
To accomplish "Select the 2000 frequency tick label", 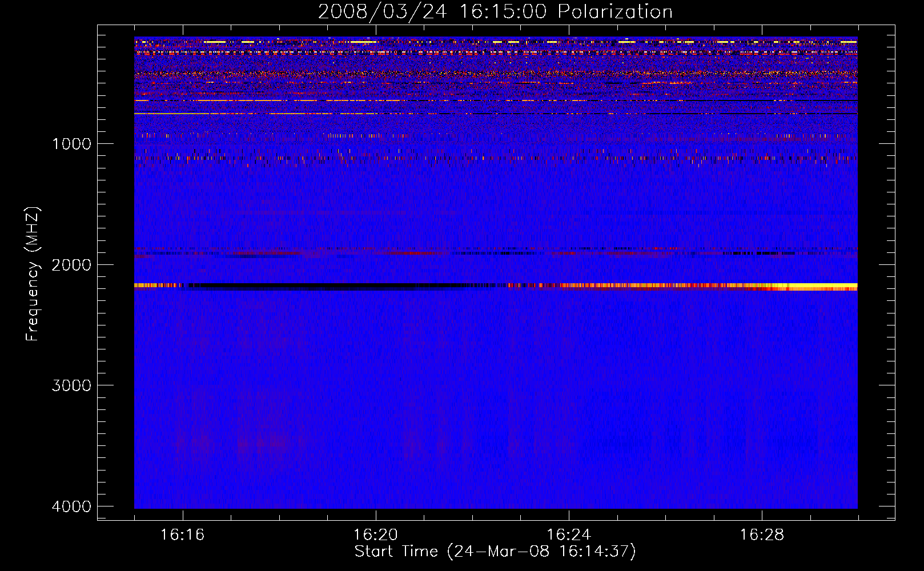I will (x=71, y=265).
